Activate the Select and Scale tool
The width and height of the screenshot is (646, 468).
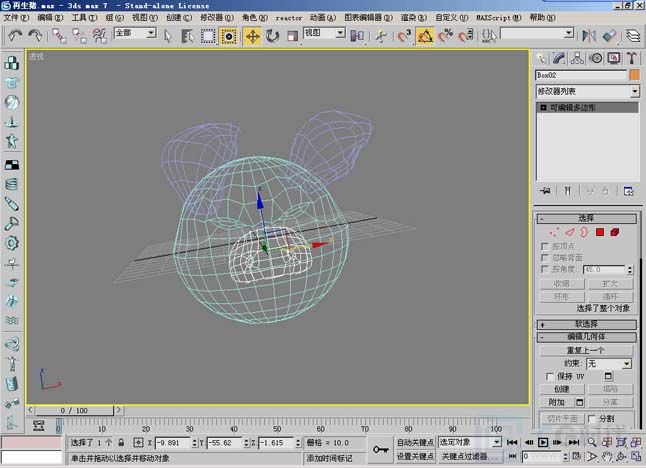click(x=292, y=36)
